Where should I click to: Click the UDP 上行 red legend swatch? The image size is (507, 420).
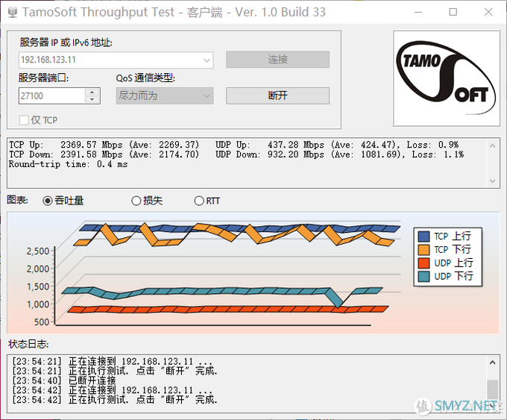[x=423, y=263]
